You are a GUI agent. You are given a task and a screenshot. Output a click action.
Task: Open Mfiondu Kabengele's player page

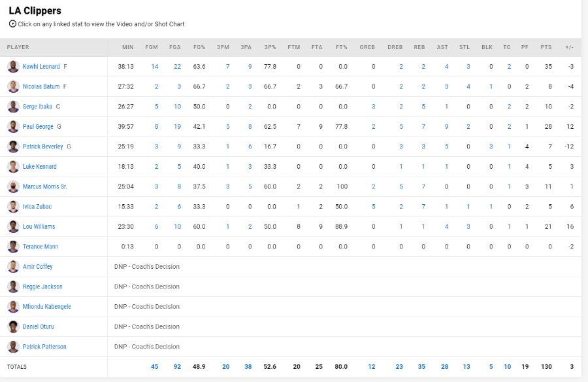(x=47, y=306)
